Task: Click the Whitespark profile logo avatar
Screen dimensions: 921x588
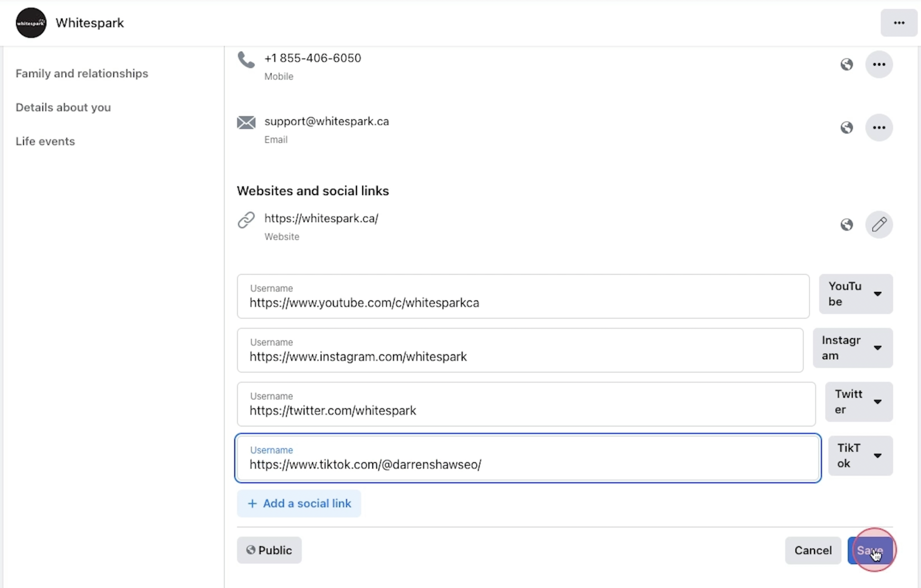Action: tap(31, 23)
